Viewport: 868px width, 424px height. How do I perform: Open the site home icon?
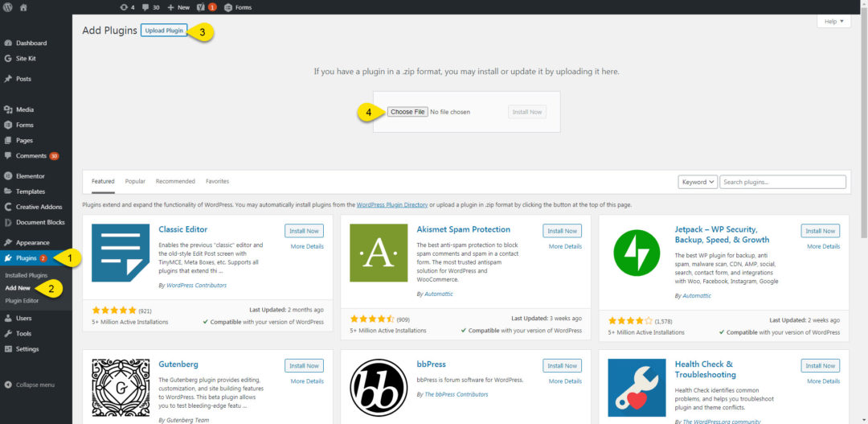pos(23,7)
